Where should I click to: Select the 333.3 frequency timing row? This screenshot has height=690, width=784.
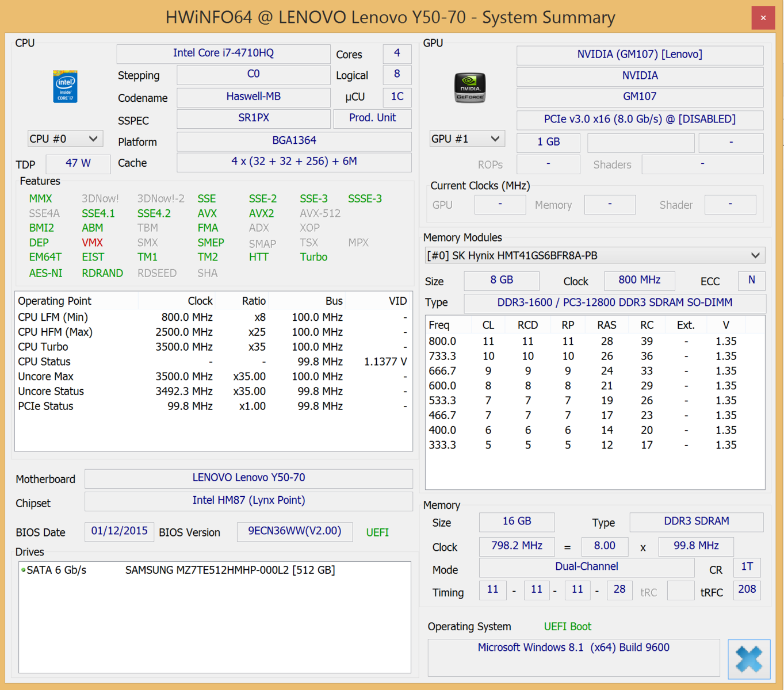[595, 445]
